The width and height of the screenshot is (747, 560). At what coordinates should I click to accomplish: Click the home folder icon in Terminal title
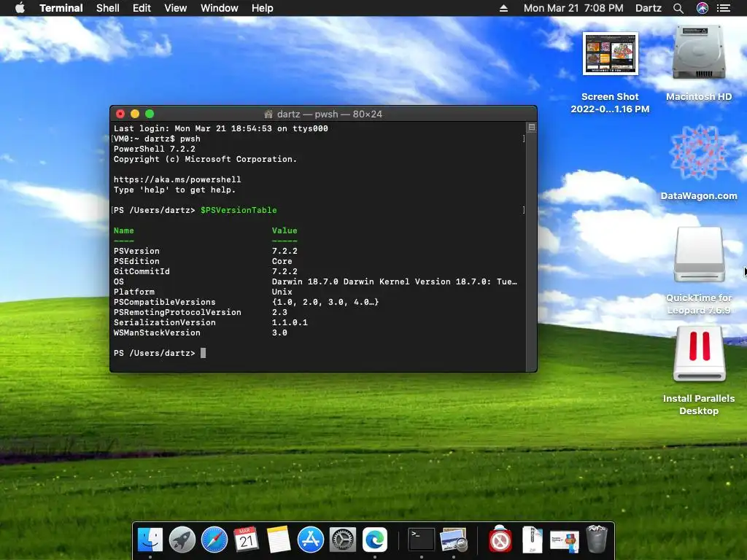(x=268, y=114)
